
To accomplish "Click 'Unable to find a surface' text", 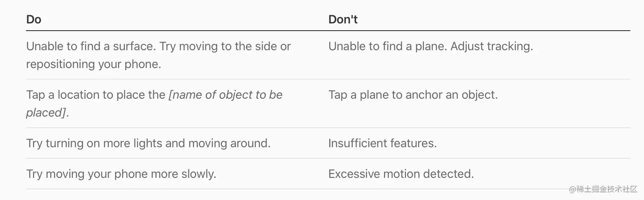I will click(x=91, y=46).
